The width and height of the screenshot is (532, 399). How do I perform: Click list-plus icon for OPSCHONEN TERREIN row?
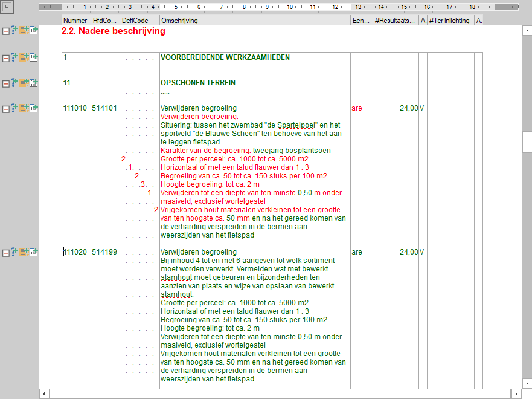tap(34, 83)
